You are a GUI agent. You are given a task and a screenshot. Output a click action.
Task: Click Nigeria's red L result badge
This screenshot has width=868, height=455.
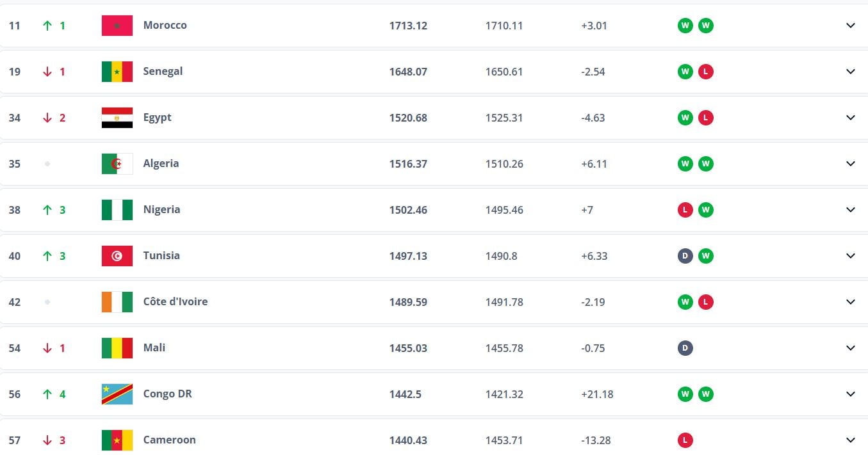685,210
